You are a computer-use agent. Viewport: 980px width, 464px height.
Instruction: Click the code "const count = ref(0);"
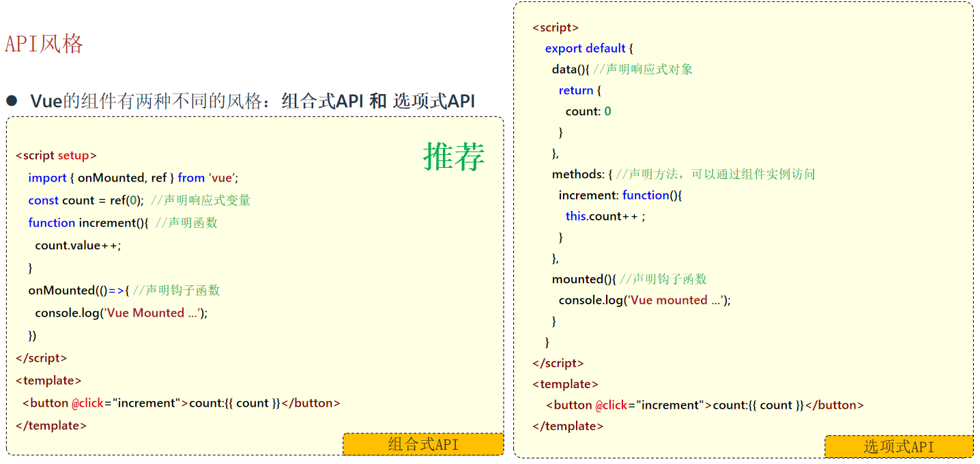(86, 201)
